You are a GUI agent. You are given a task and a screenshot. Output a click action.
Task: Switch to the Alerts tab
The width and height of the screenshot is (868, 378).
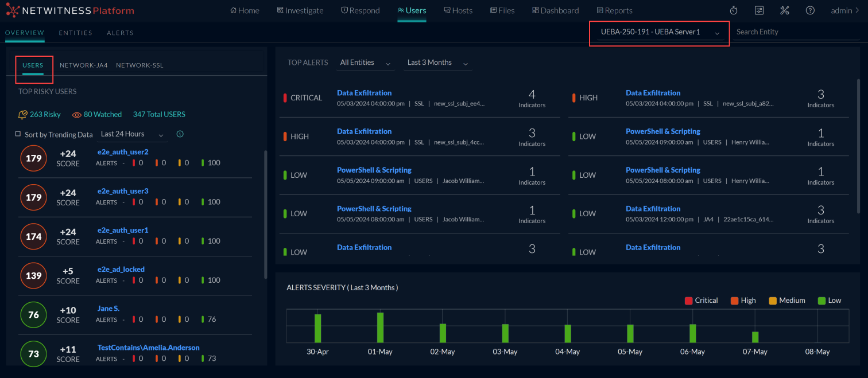(120, 33)
